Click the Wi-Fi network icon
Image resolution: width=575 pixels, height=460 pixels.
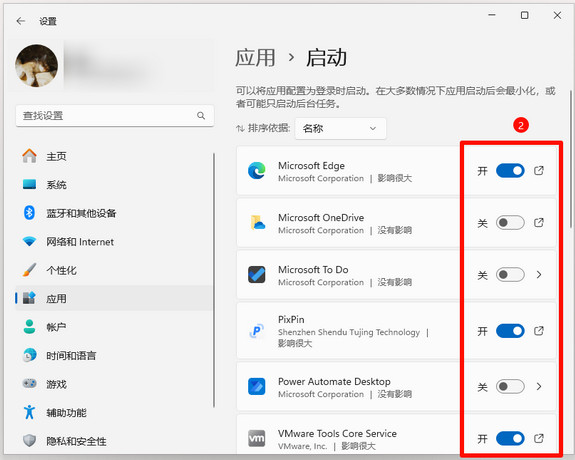click(x=29, y=242)
